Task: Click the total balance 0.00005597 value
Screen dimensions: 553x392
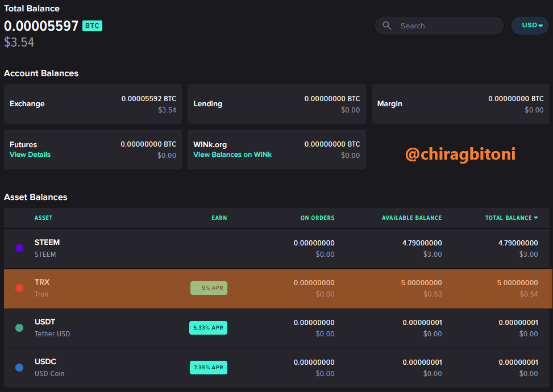Action: click(41, 26)
